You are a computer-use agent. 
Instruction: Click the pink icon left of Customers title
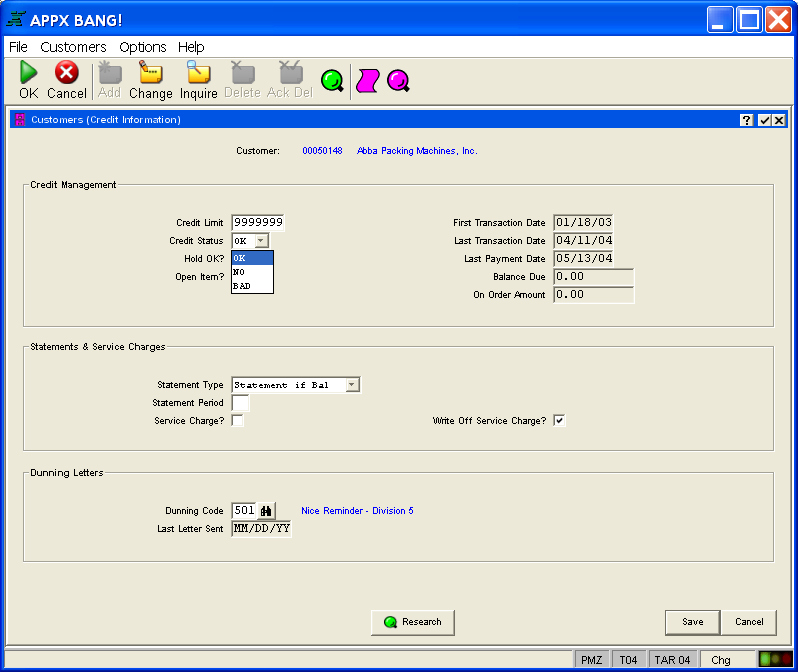pyautogui.click(x=20, y=120)
